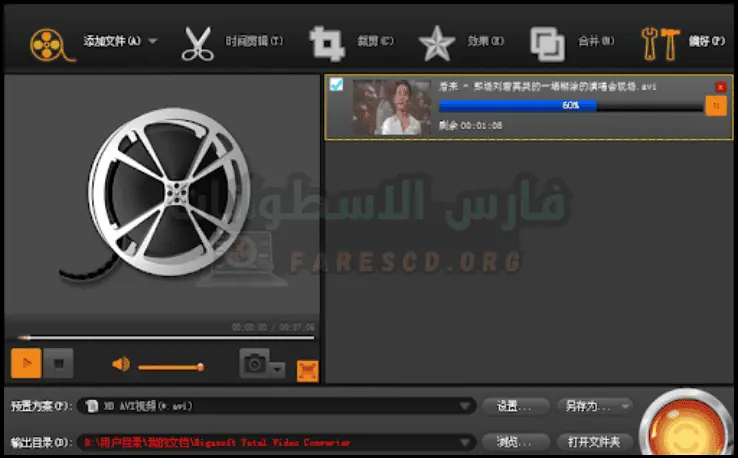Click the AVI profile document icon
Screen dimensions: 738x458
click(x=92, y=406)
